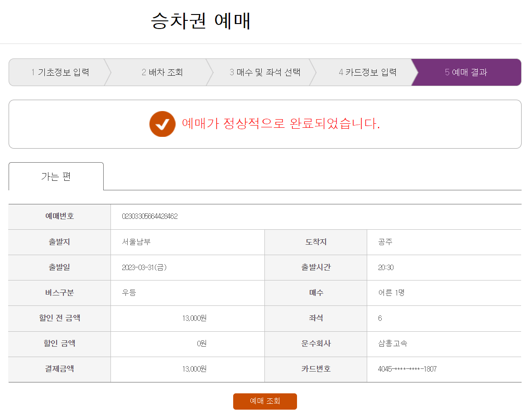Click reservation number 02303305664428462
Viewport: 532px width, 416px height.
coord(149,216)
